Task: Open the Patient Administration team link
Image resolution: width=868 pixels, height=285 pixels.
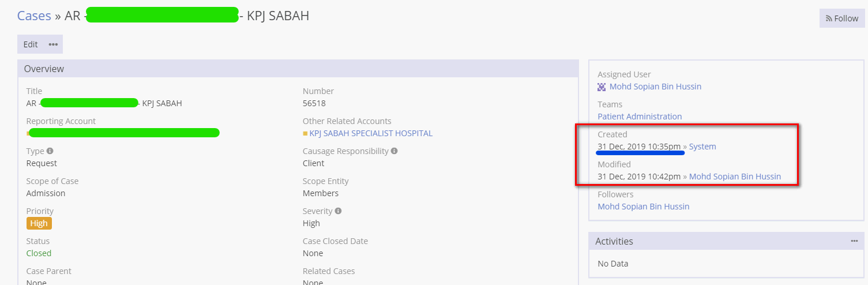Action: pyautogui.click(x=640, y=117)
